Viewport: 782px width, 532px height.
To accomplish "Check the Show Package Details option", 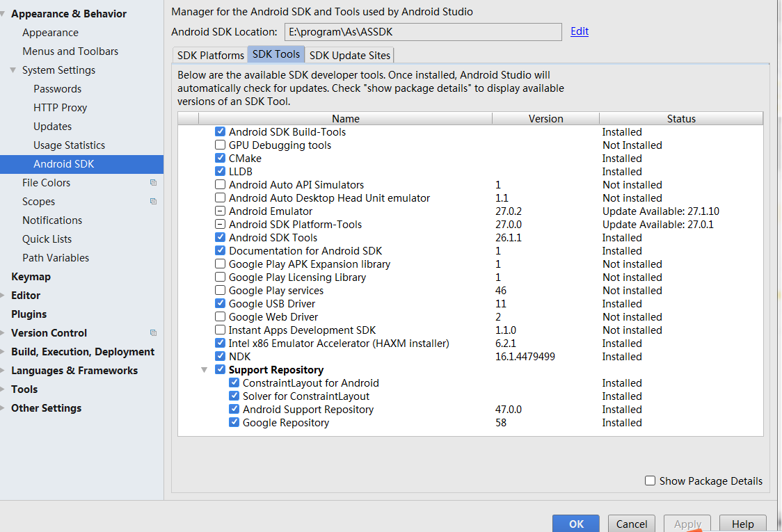I will coord(650,480).
